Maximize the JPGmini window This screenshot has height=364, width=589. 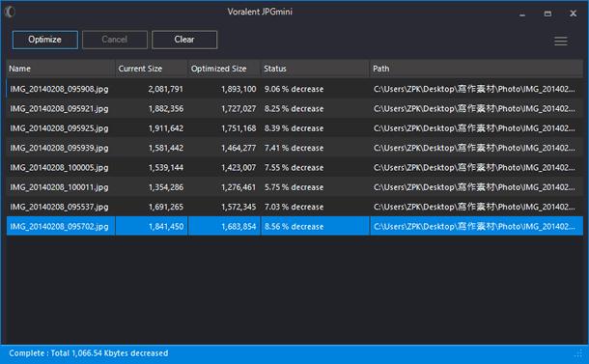[x=547, y=14]
